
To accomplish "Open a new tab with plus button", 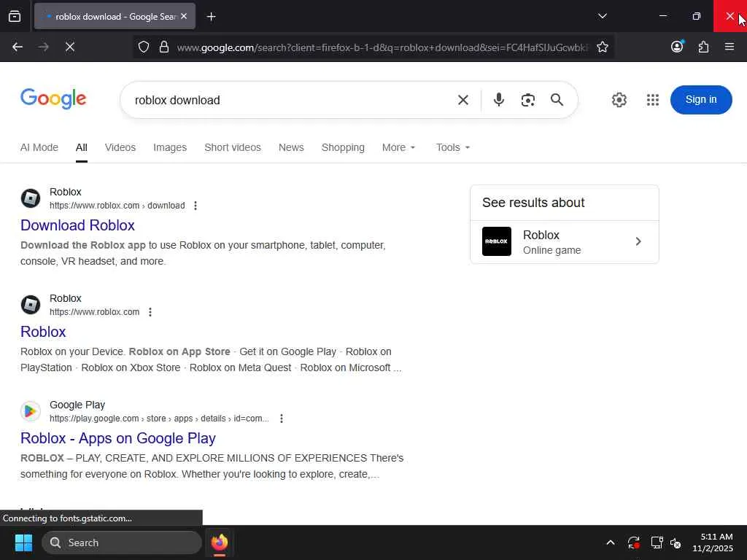I will click(x=212, y=17).
